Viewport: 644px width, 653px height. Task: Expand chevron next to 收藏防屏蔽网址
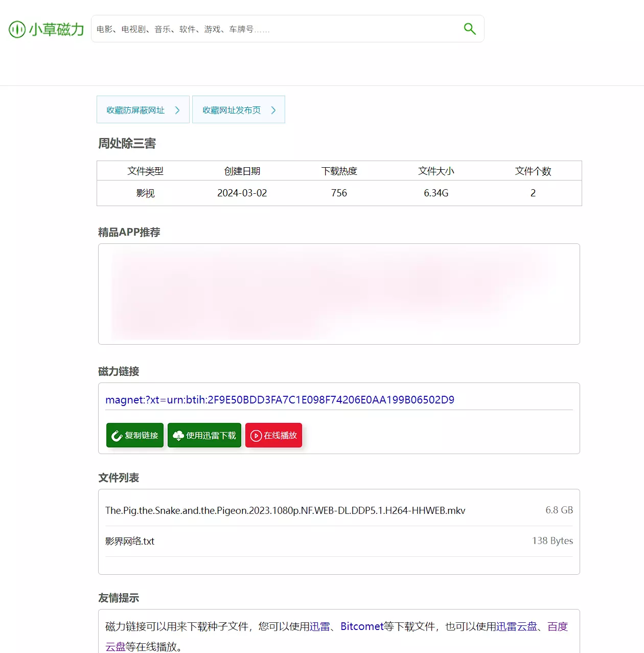pyautogui.click(x=177, y=110)
